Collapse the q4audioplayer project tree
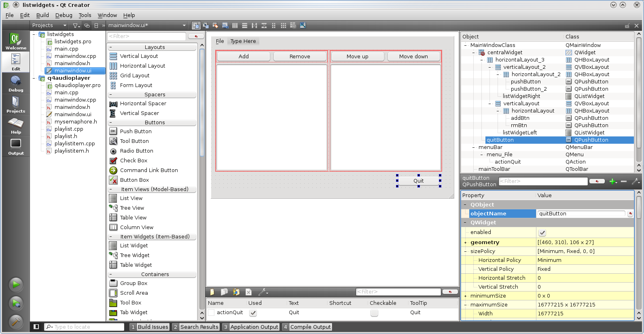This screenshot has width=644, height=334. [34, 78]
